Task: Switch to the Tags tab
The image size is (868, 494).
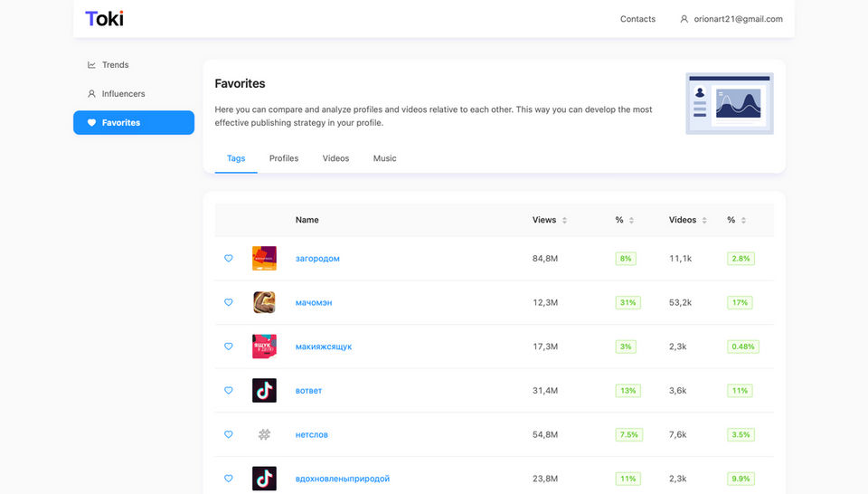Action: click(x=236, y=158)
